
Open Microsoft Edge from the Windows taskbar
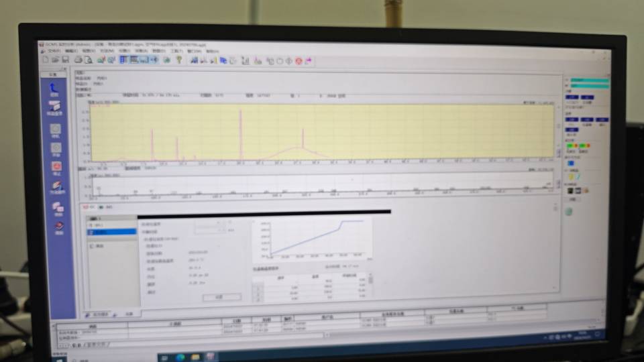[x=181, y=357]
